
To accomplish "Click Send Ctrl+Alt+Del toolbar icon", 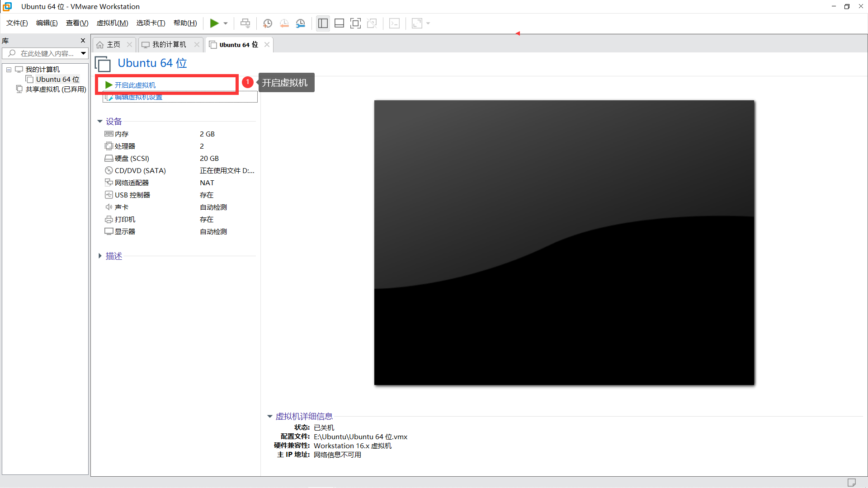I will pos(245,23).
